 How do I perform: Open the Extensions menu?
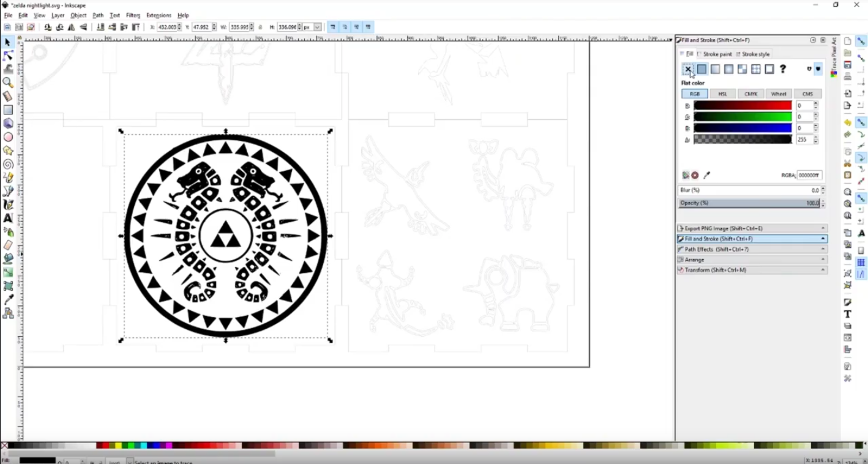pyautogui.click(x=159, y=15)
